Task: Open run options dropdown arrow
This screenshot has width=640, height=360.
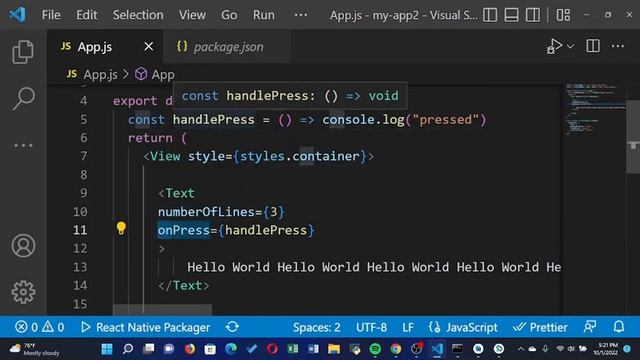Action: pos(571,47)
